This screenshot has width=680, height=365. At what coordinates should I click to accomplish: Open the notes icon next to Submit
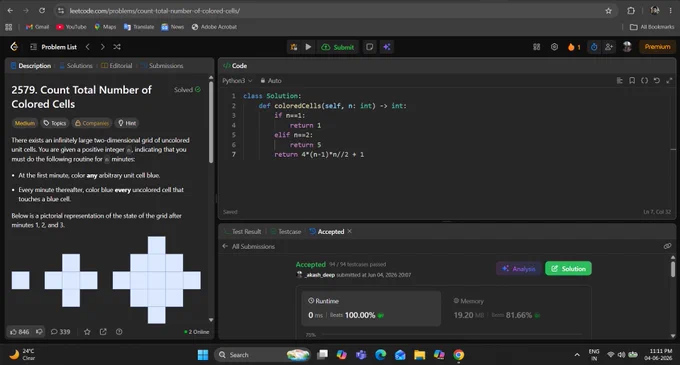tap(369, 47)
